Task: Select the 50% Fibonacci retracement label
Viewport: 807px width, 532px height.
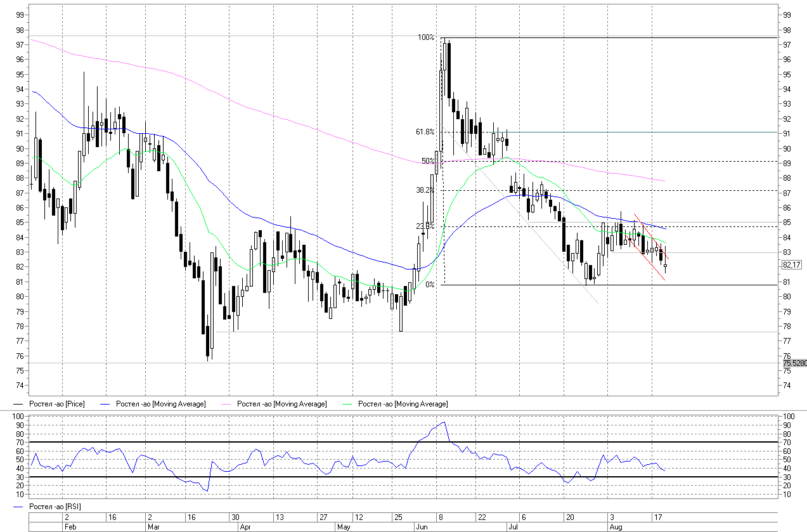Action: [x=427, y=161]
